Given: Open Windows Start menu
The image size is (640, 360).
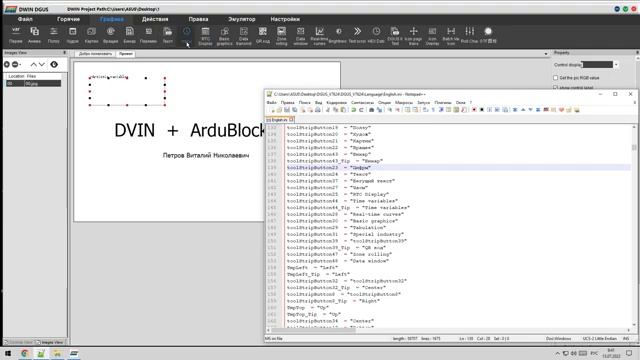Looking at the screenshot, I should pos(8,353).
